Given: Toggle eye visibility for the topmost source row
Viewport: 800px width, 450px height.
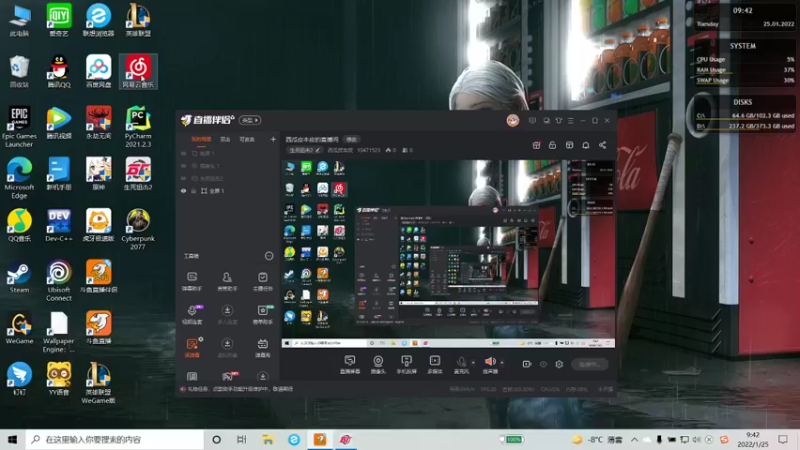Looking at the screenshot, I should coord(184,154).
